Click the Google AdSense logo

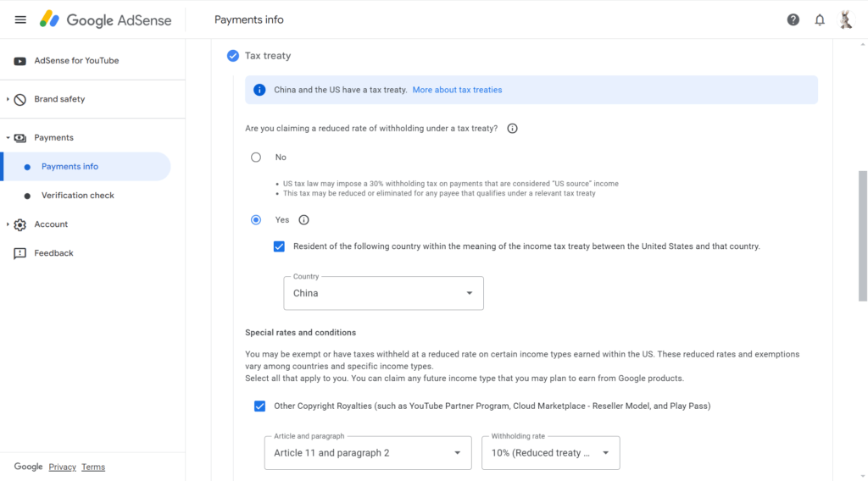click(105, 20)
